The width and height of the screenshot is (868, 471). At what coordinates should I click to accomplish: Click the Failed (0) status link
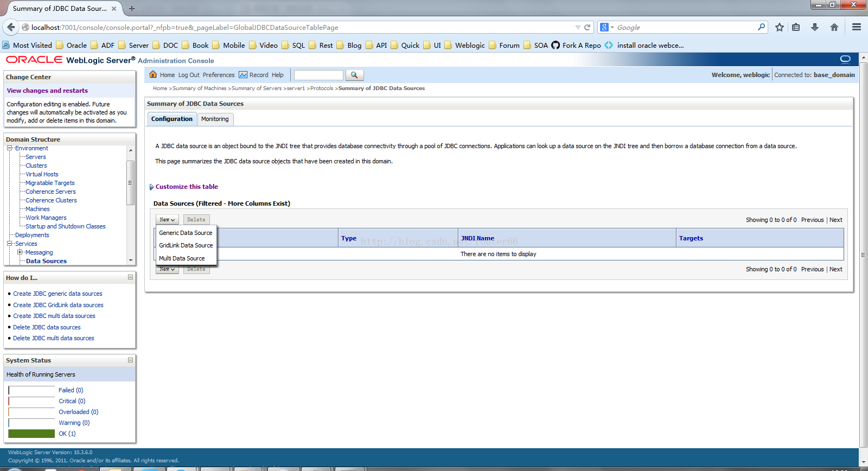pyautogui.click(x=71, y=390)
